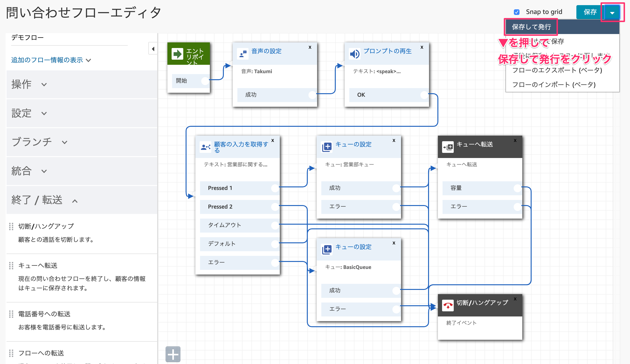
Task: Grab drag handle of 電話番号への転送 item
Action: coord(11,314)
